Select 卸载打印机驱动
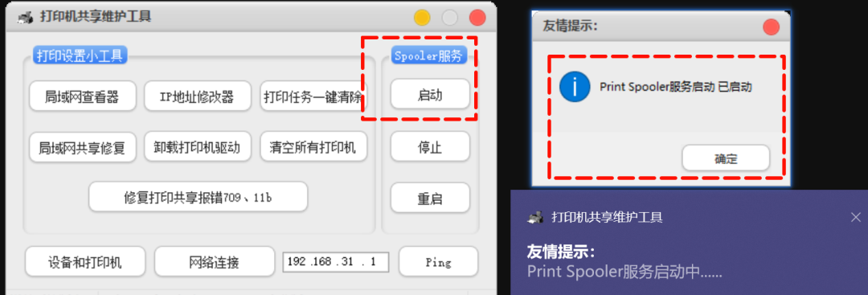Viewport: 868px width, 295px height. click(197, 147)
